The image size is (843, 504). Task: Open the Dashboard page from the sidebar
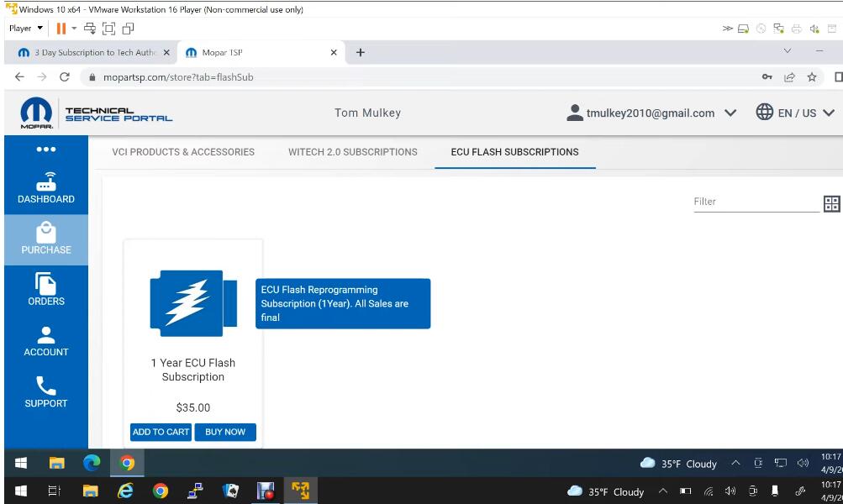[x=46, y=188]
